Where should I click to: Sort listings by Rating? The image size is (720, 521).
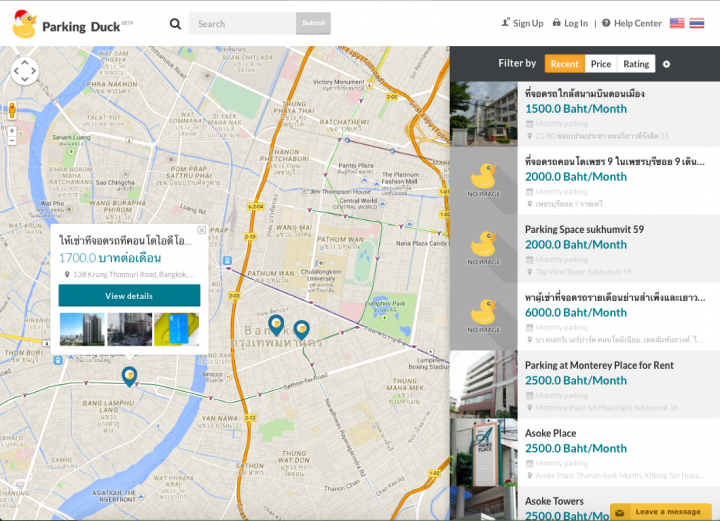click(636, 64)
